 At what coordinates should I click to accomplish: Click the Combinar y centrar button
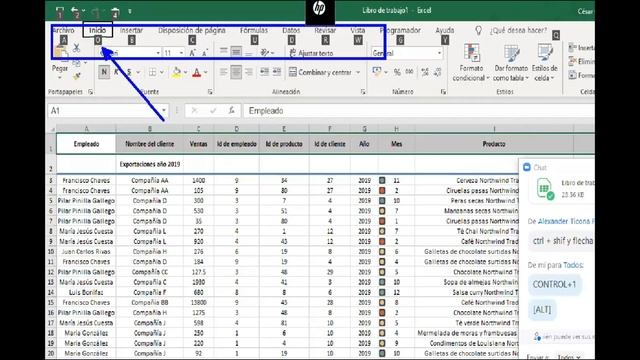[x=320, y=72]
